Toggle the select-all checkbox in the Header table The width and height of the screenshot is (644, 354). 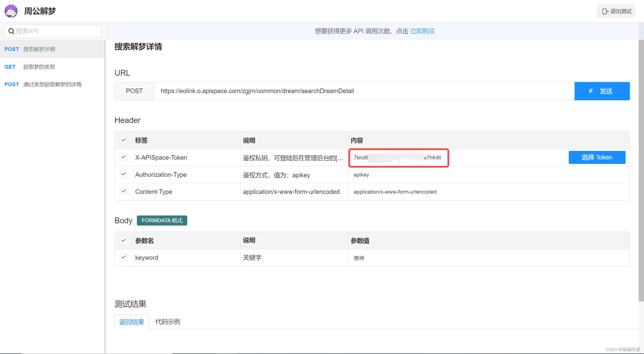124,140
